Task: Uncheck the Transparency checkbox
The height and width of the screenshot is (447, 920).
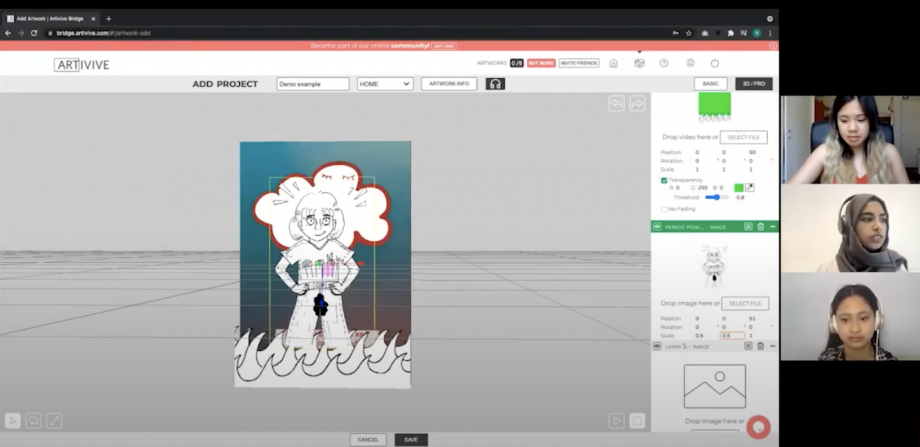Action: [x=664, y=180]
